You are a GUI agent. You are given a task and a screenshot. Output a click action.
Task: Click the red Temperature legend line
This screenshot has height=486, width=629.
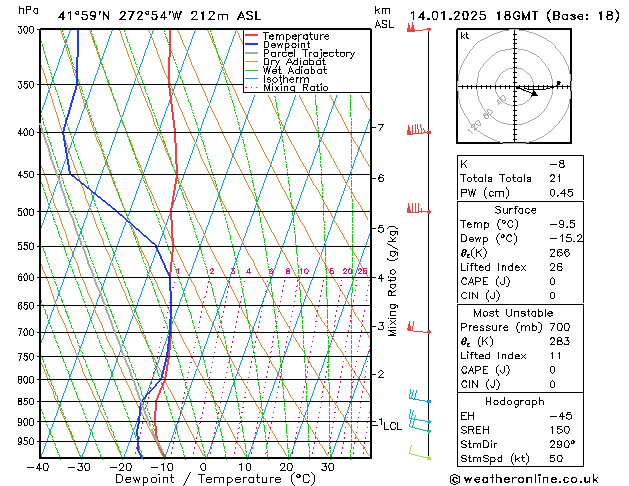(252, 36)
